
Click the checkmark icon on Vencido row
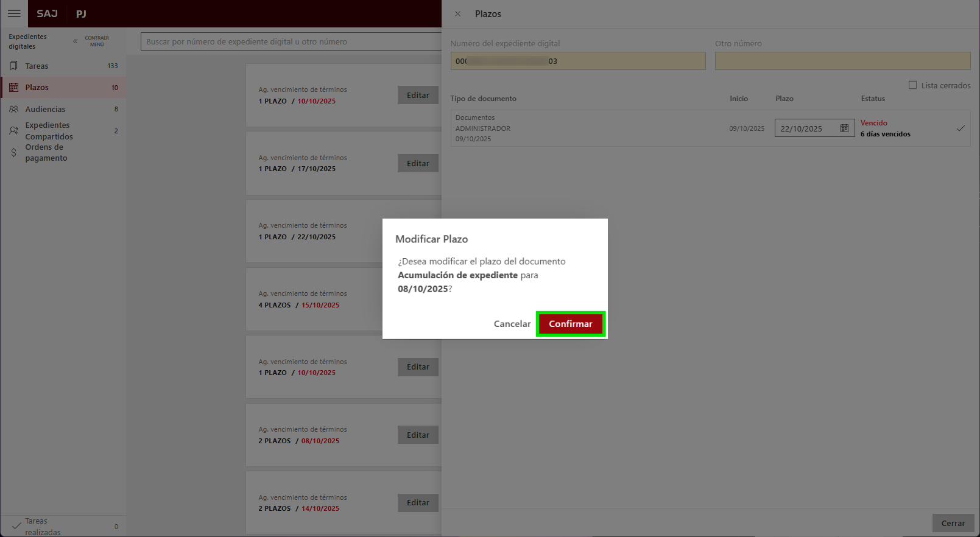961,128
